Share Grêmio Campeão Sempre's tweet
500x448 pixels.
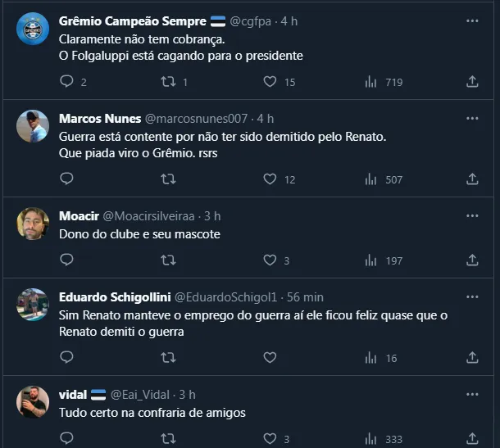click(x=472, y=82)
